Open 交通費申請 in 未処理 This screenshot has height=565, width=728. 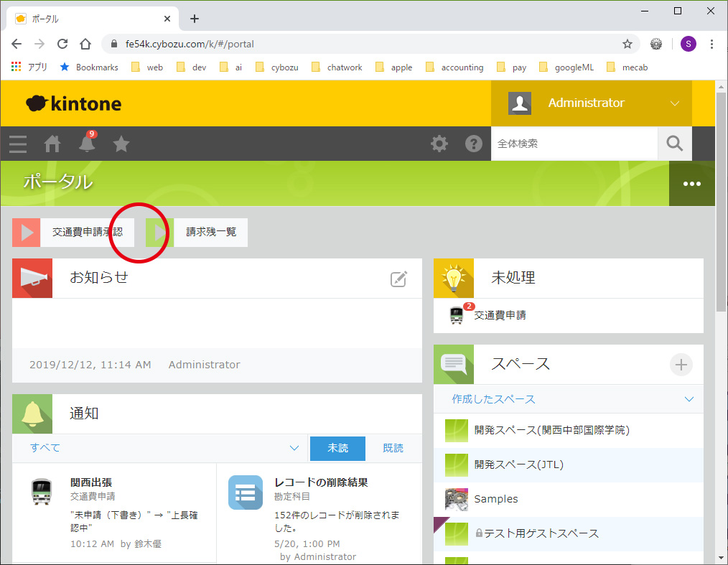pyautogui.click(x=500, y=315)
